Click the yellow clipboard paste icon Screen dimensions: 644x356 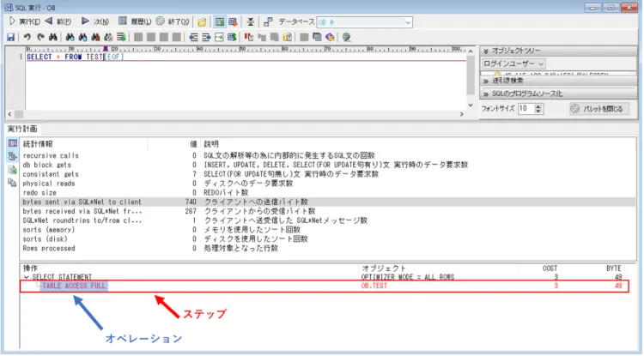tap(288, 38)
